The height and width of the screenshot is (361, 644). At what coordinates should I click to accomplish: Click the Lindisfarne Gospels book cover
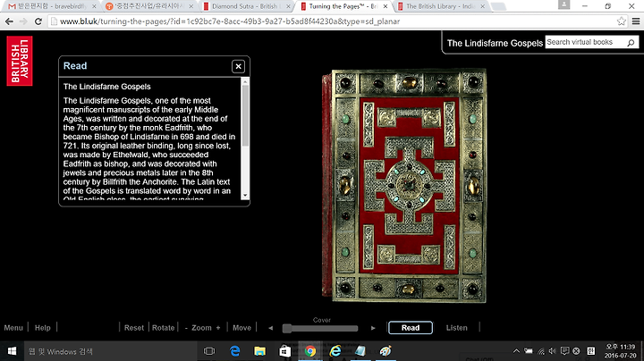tap(404, 186)
